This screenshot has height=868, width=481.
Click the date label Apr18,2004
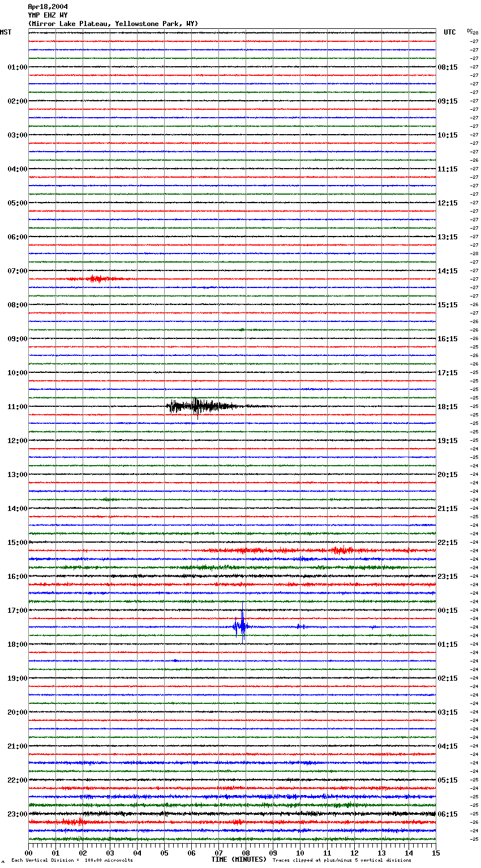(x=48, y=7)
